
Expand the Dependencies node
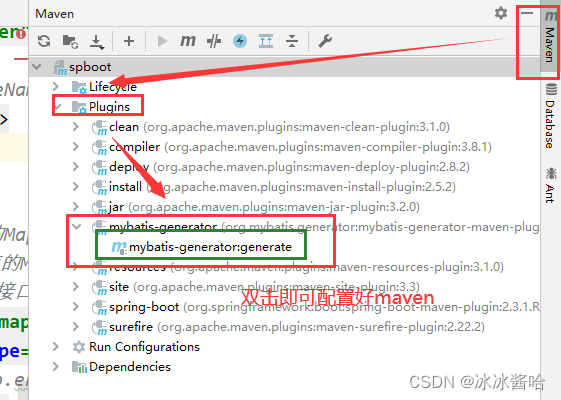[56, 367]
